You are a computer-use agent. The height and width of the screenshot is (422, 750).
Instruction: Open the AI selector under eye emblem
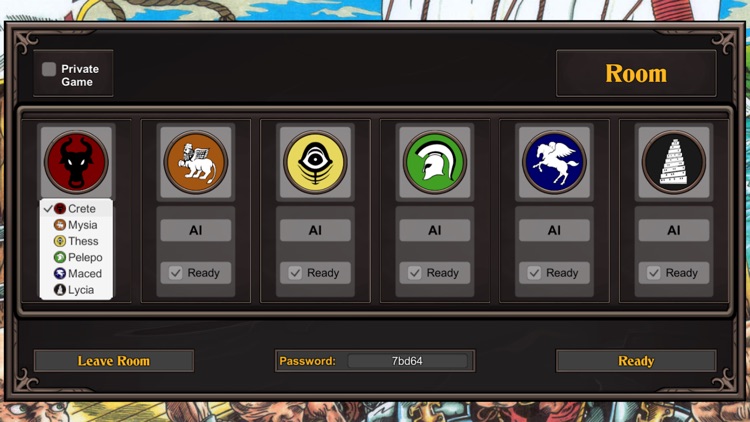(x=315, y=230)
